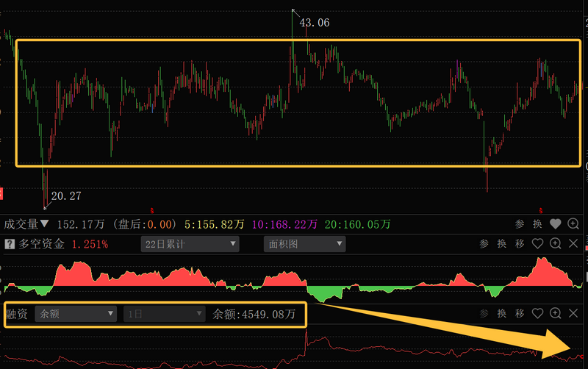Image resolution: width=588 pixels, height=369 pixels.
Task: Toggle favorite heart in 多空资金 panel
Action: point(537,244)
